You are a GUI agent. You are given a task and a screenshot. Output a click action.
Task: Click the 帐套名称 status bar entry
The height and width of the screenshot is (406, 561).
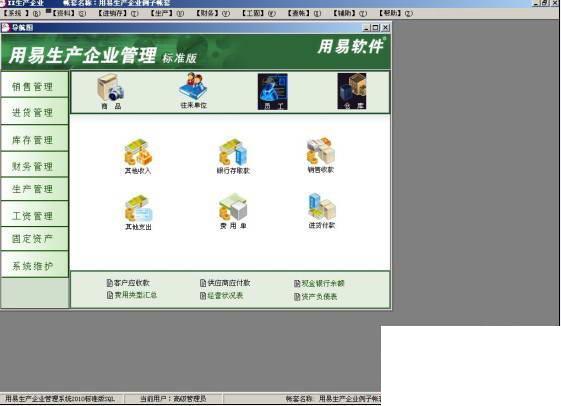point(333,398)
